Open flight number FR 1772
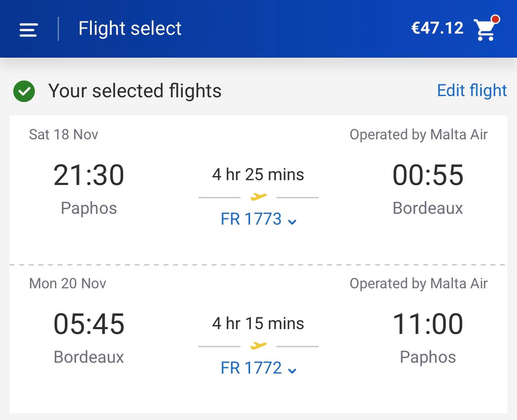Image resolution: width=517 pixels, height=420 pixels. click(x=251, y=368)
